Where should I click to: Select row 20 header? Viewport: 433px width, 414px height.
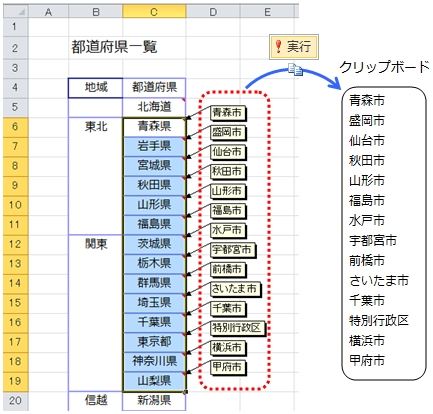click(15, 400)
